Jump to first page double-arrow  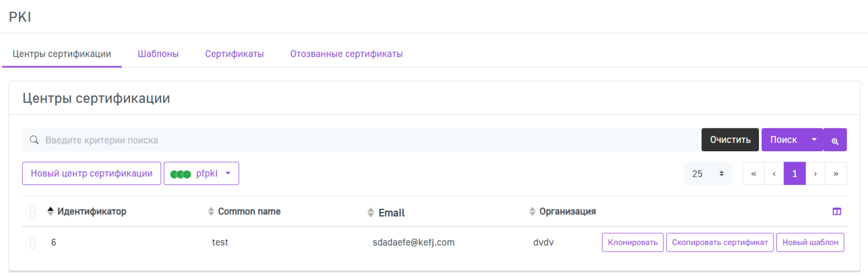[754, 174]
